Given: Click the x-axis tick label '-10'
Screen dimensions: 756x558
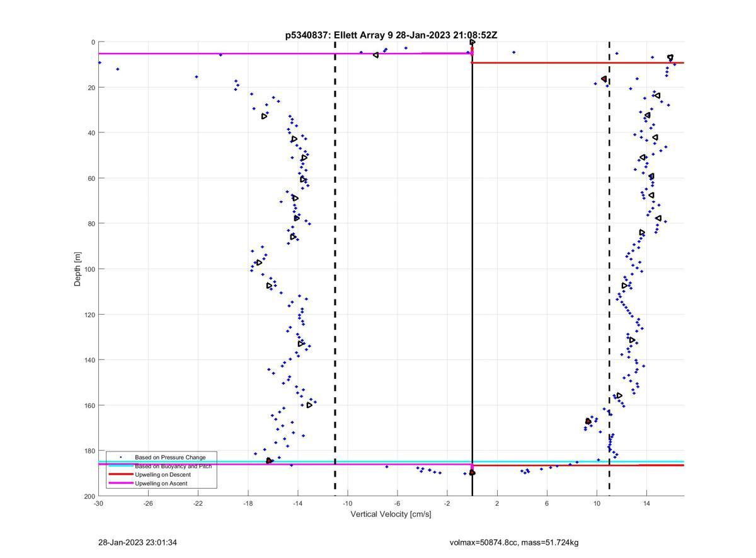Looking at the screenshot, I should (348, 503).
